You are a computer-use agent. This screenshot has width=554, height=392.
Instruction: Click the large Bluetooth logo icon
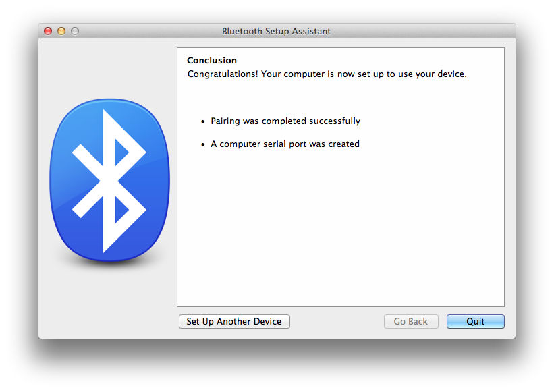(109, 180)
